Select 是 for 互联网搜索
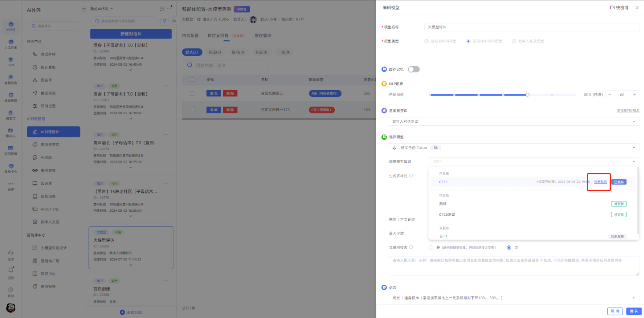This screenshot has height=318, width=644. click(x=431, y=248)
